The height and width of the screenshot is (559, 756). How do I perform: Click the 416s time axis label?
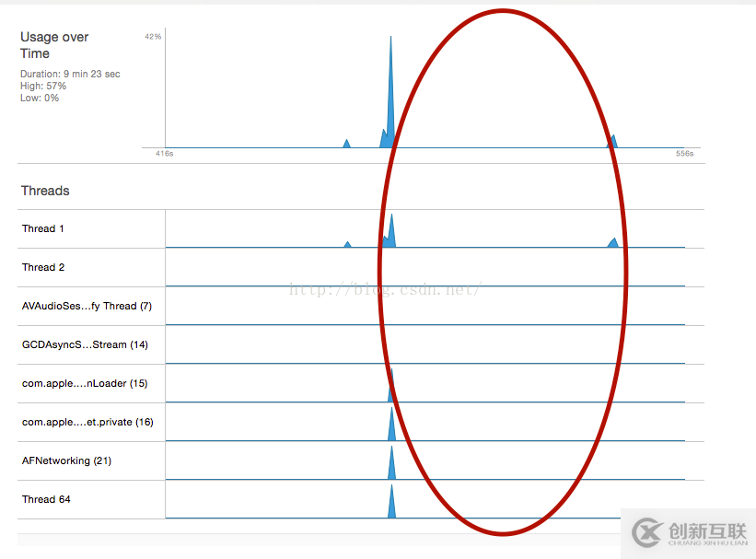pyautogui.click(x=165, y=154)
